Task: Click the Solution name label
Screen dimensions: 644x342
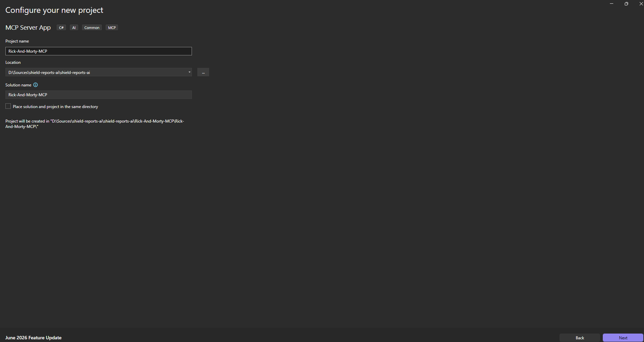Action: 18,85
